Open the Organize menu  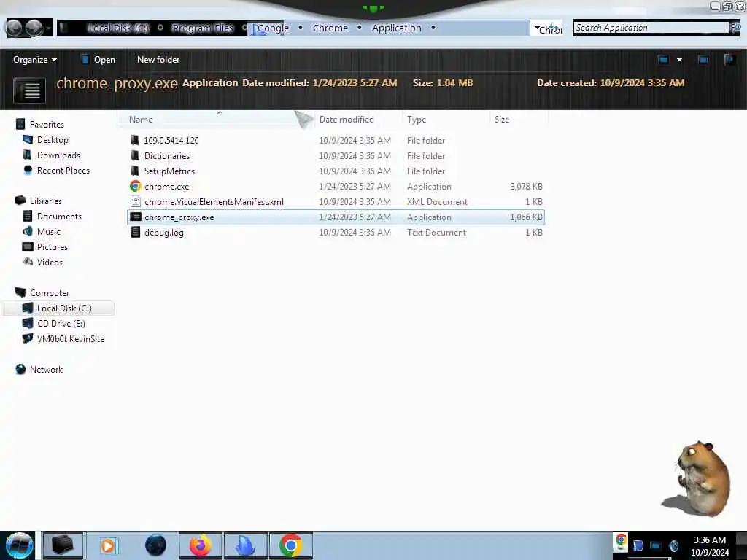[x=35, y=60]
